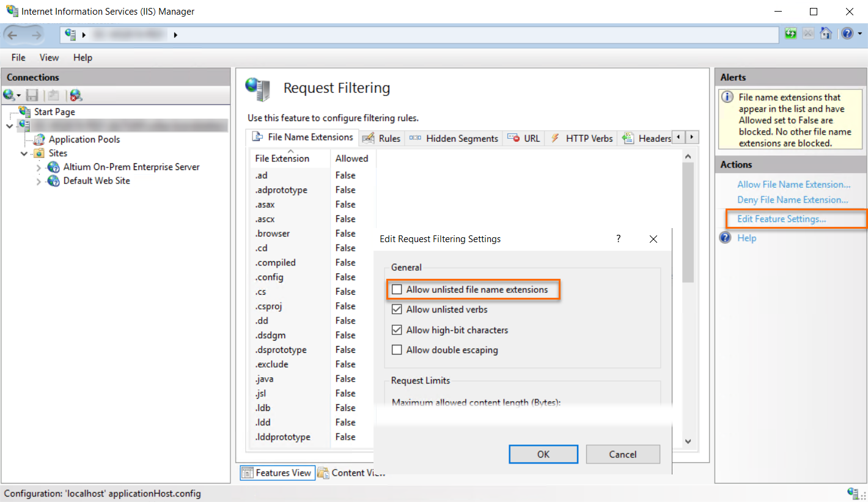Click the Up level icon in Connections
The width and height of the screenshot is (868, 502).
click(x=54, y=95)
